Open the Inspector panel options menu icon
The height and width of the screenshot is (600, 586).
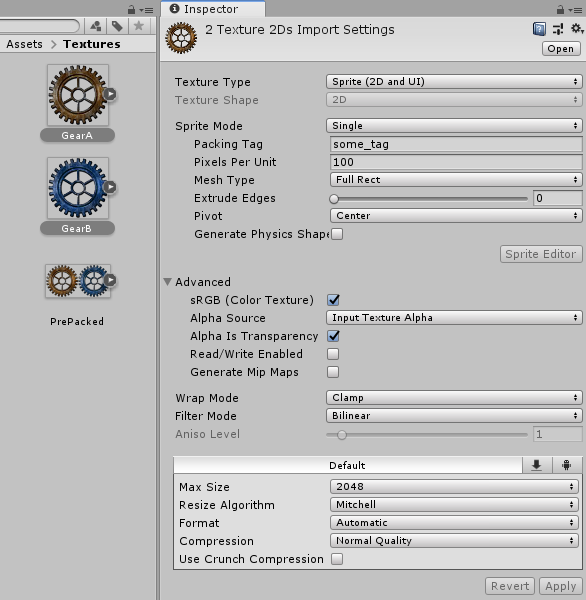click(x=576, y=10)
